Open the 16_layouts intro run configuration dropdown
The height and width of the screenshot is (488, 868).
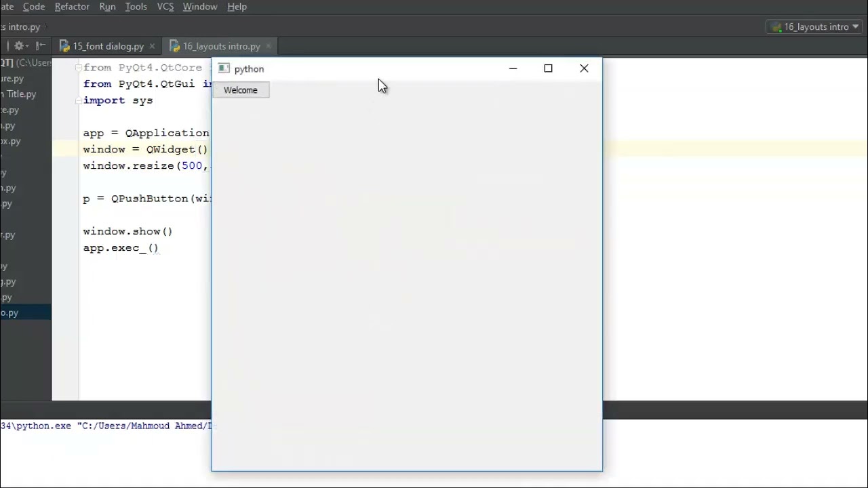coord(816,27)
